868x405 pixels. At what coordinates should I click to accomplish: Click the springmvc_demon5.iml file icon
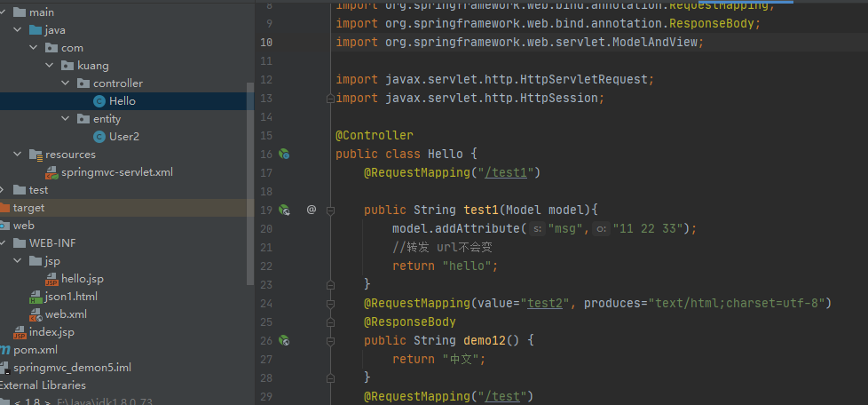[4, 368]
